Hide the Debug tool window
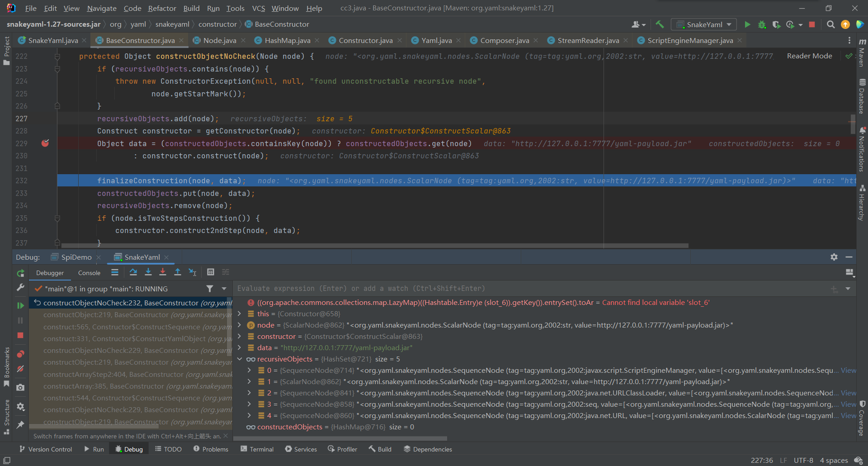868x466 pixels. [x=849, y=257]
